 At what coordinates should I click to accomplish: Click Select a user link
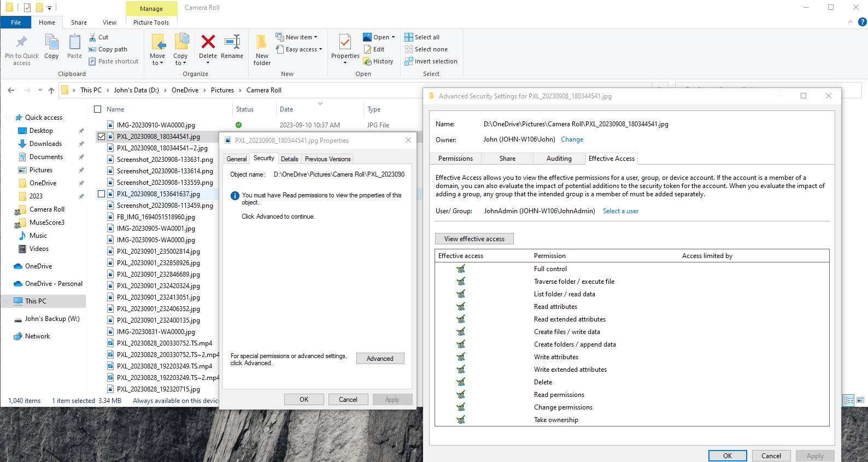[620, 211]
